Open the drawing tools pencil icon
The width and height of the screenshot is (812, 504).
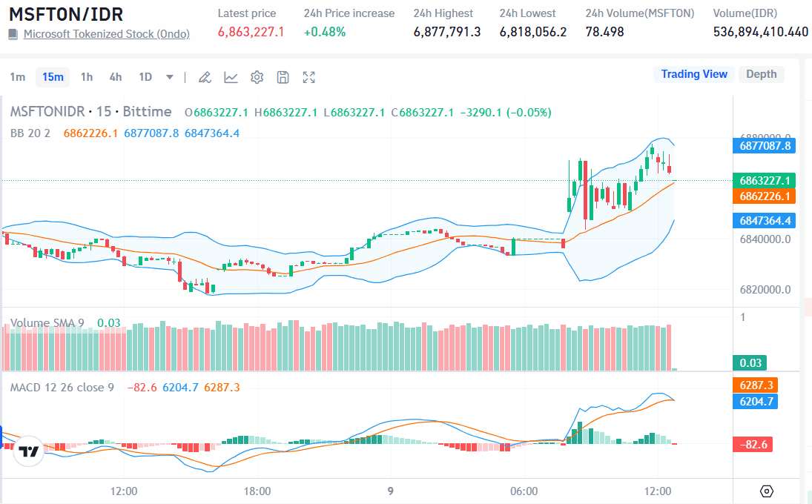(x=205, y=77)
